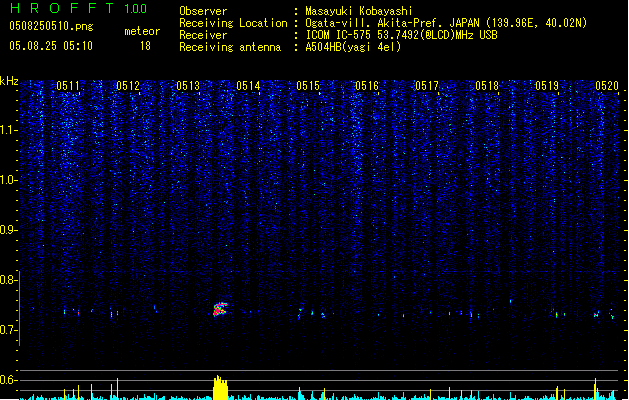This screenshot has height=400, width=629.
Task: Click the 0.9 frequency axis label
Action: (x=9, y=230)
